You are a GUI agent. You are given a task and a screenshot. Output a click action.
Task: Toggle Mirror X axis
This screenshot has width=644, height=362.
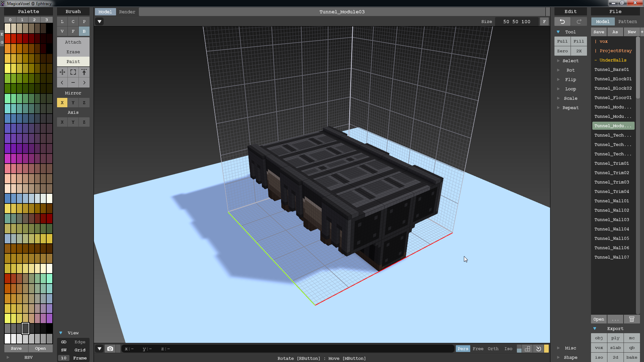[x=62, y=103]
